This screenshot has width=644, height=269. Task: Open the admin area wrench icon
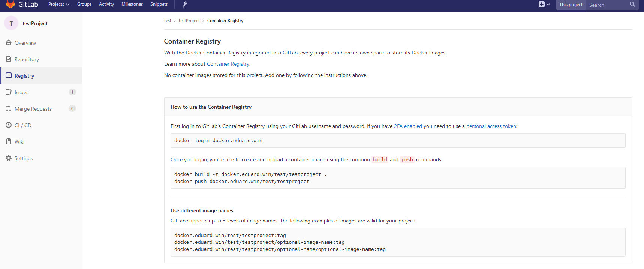185,4
